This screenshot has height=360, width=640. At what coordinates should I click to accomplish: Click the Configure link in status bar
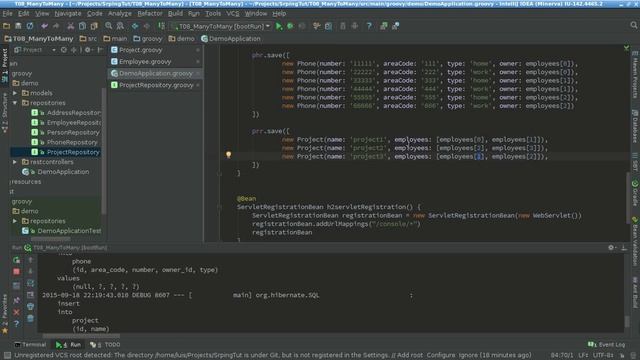point(441,355)
